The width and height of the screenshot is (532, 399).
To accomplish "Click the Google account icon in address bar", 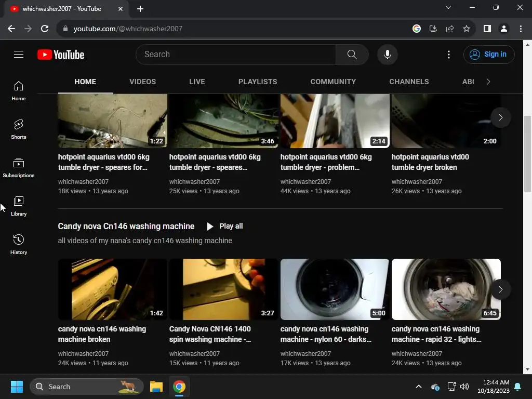I will [416, 29].
